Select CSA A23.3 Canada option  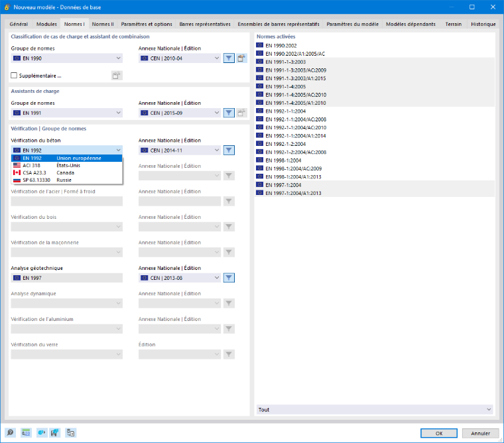[67, 172]
